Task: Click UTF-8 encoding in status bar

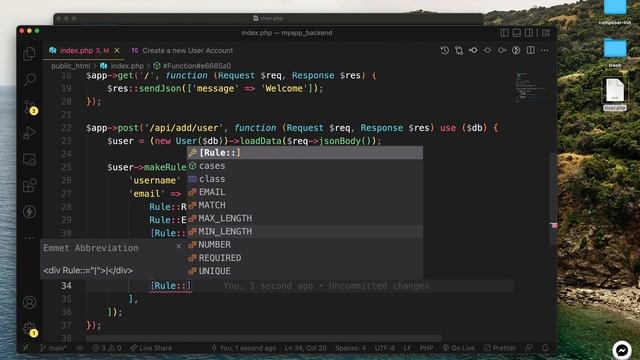Action: (384, 348)
